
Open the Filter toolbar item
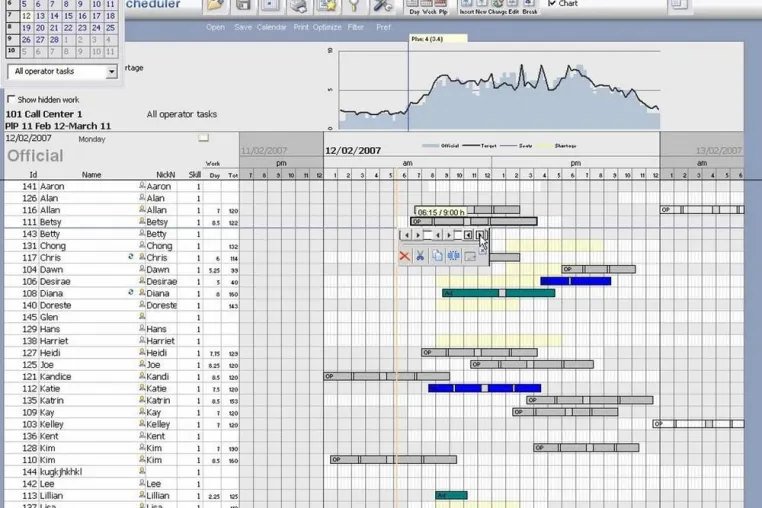[x=354, y=6]
